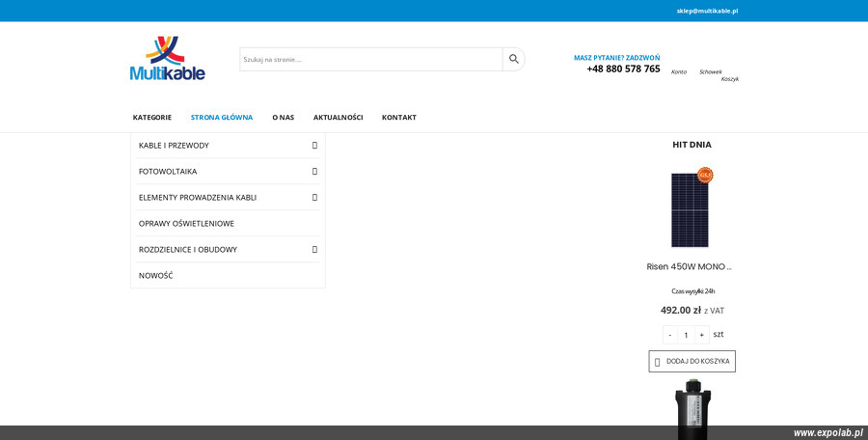Image resolution: width=868 pixels, height=440 pixels.
Task: Click the magnifier search icon
Action: [514, 59]
